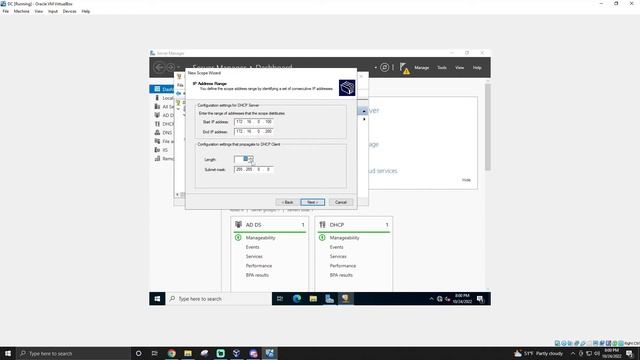Open the VirtualBox Input menu
640x360 pixels.
[x=53, y=11]
